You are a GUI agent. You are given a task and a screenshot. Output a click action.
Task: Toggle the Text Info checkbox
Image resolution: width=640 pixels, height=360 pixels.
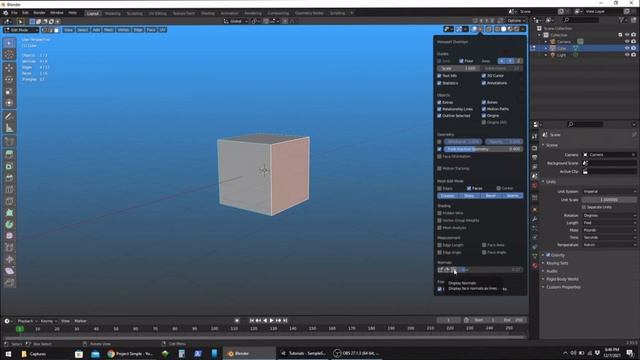(440, 76)
